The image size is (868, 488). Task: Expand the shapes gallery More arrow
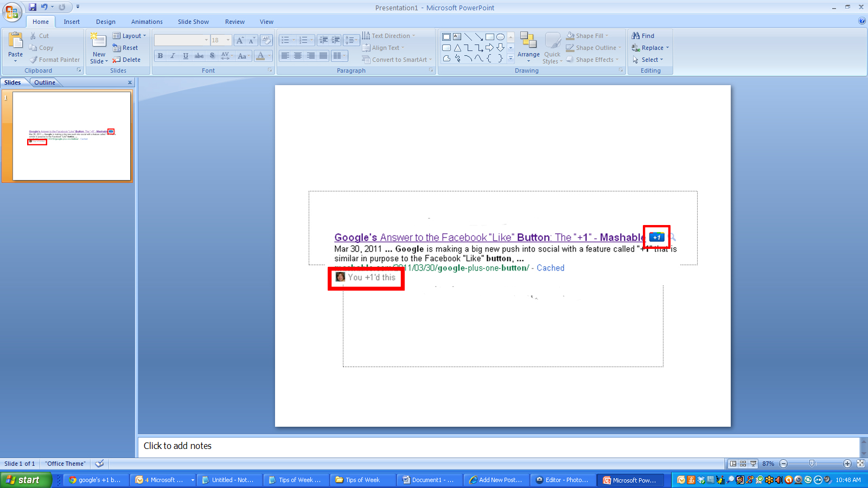pos(510,58)
